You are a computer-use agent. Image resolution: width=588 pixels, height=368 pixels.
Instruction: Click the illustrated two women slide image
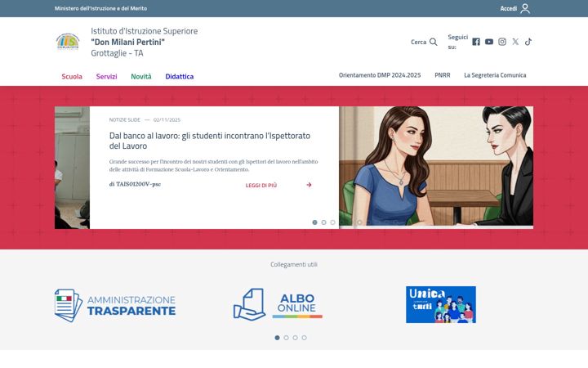pos(436,168)
